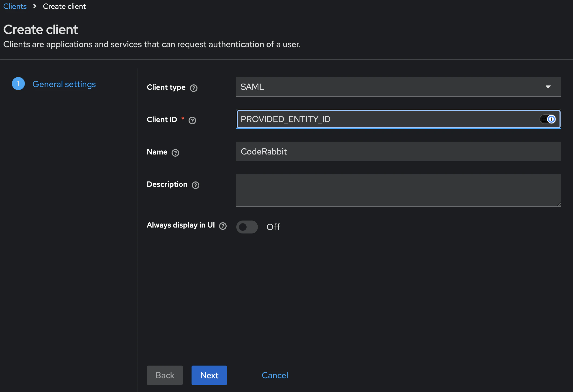Open the Always display in UI help icon
This screenshot has height=392, width=573.
tap(223, 226)
